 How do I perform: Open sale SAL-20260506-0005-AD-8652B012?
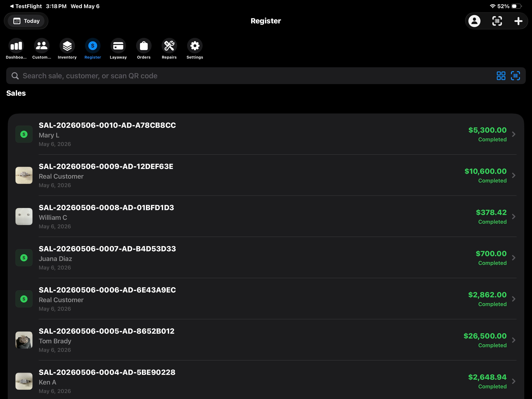(266, 340)
